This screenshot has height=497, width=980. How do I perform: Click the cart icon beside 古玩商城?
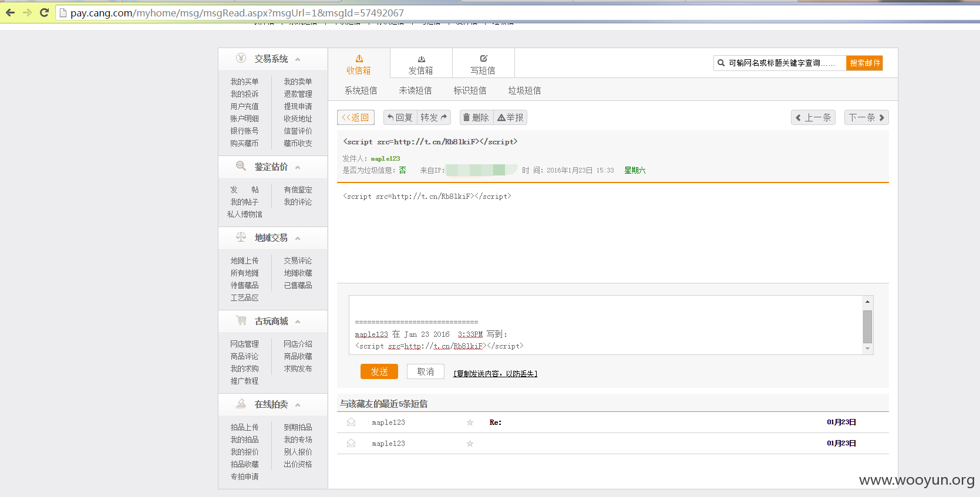click(x=241, y=320)
